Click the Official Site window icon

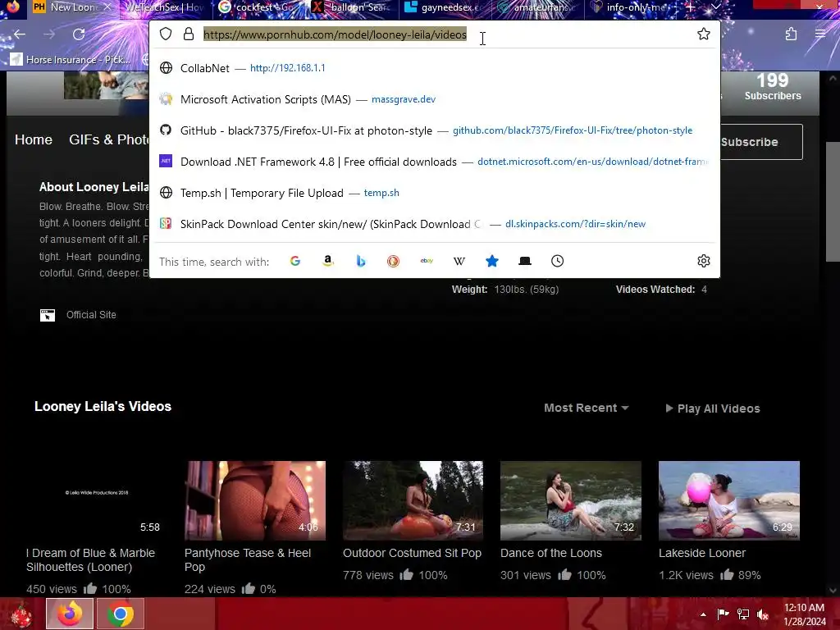click(x=47, y=315)
